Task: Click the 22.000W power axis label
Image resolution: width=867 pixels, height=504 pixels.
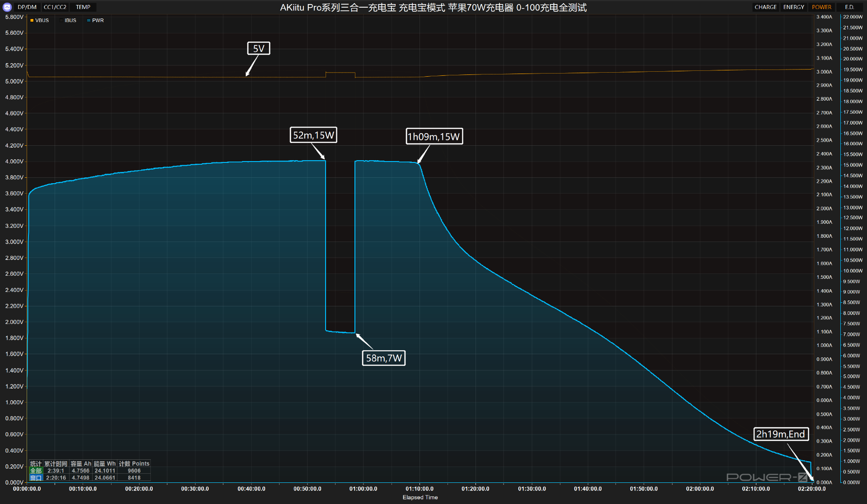Action: point(853,17)
